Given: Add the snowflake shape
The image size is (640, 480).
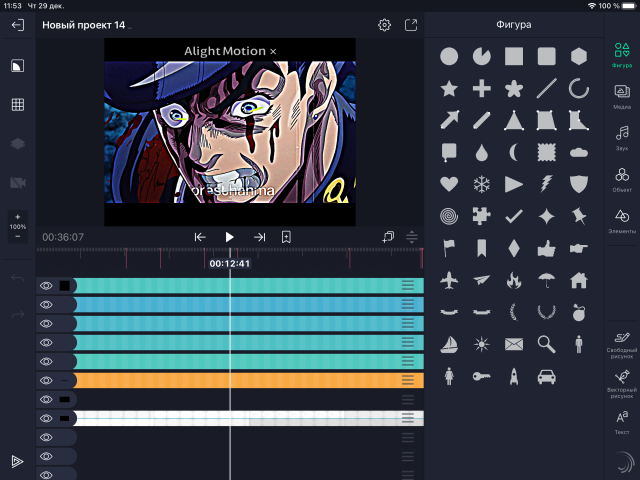Looking at the screenshot, I should pyautogui.click(x=482, y=184).
